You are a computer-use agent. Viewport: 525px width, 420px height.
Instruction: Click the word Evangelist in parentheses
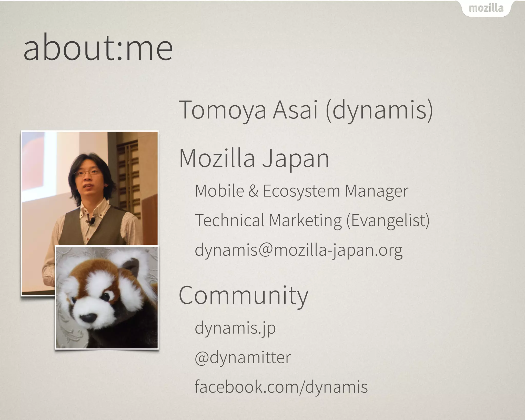click(388, 221)
